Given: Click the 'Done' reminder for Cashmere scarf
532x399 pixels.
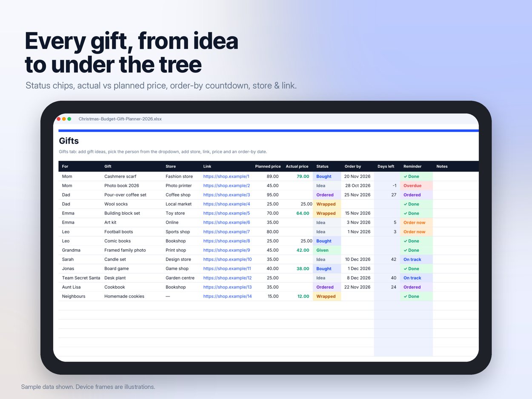Looking at the screenshot, I should (416, 177).
